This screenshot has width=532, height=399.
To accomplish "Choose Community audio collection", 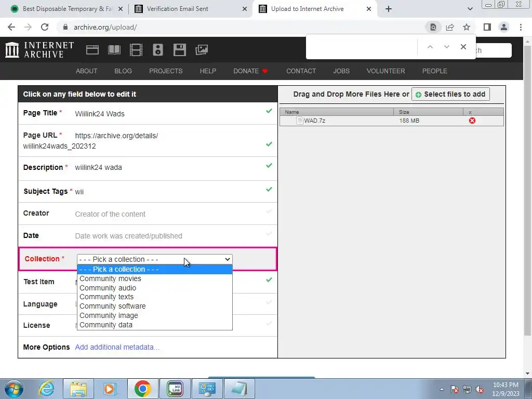I will point(155,288).
